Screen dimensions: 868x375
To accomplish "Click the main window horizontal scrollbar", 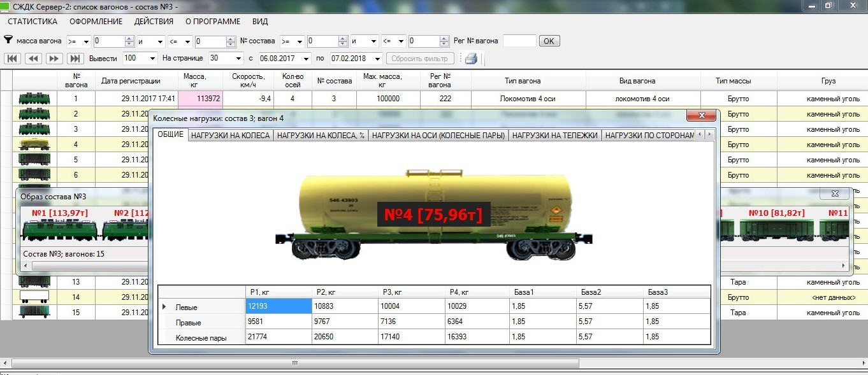I will pyautogui.click(x=294, y=364).
